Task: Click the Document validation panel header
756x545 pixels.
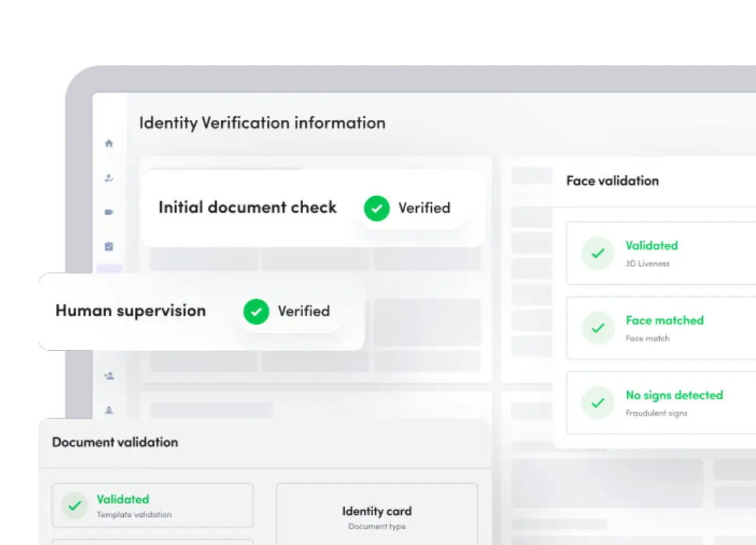Action: pyautogui.click(x=115, y=442)
